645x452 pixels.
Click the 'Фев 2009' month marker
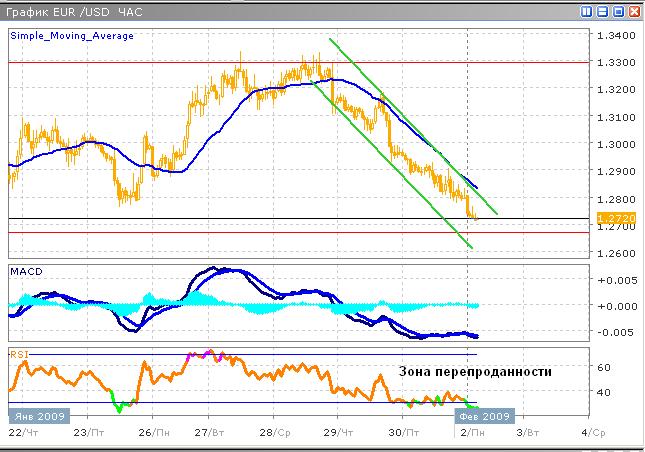tap(484, 416)
